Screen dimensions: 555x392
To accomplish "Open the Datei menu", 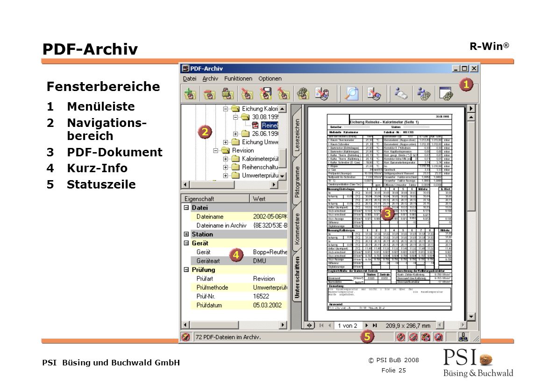I will (x=190, y=78).
